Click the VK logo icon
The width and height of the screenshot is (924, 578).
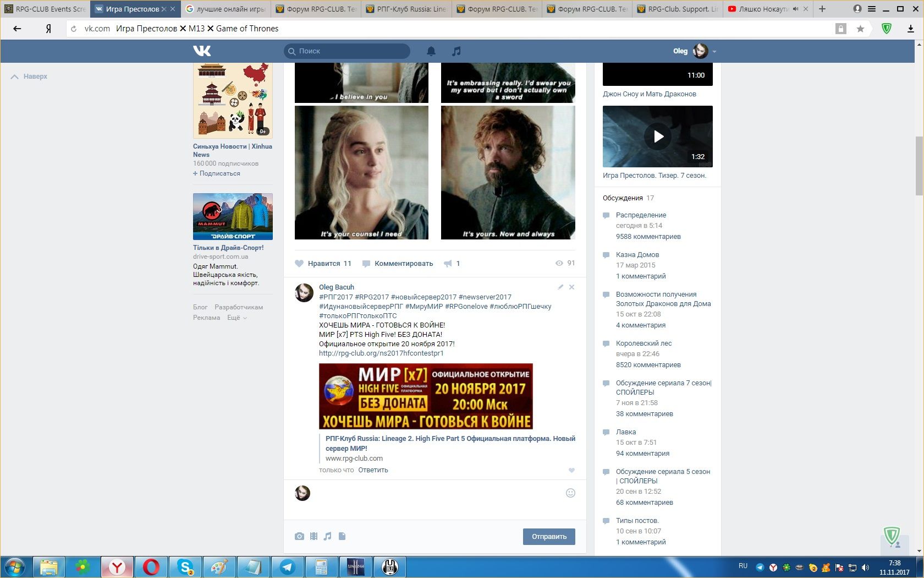202,51
